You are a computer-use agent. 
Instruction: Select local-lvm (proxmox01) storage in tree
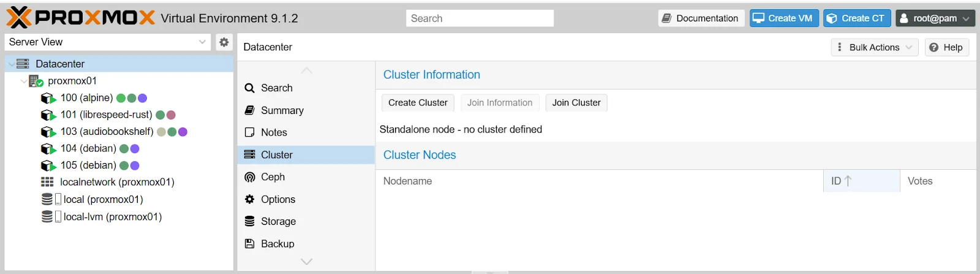tap(113, 216)
